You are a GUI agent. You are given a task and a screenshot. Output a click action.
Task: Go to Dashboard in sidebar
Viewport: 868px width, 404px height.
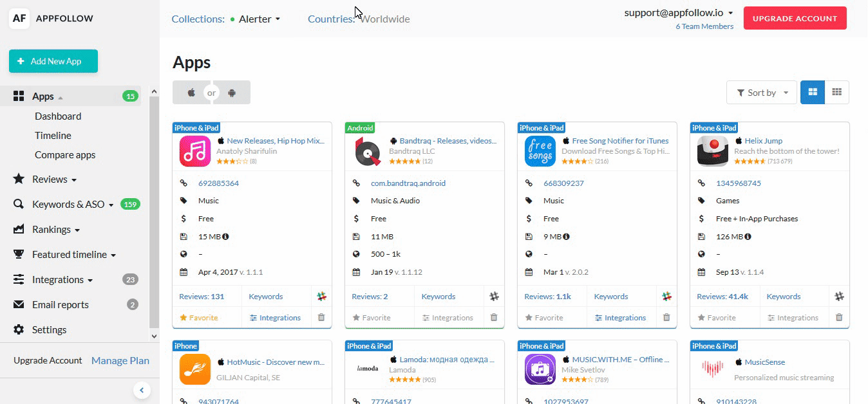pos(58,116)
